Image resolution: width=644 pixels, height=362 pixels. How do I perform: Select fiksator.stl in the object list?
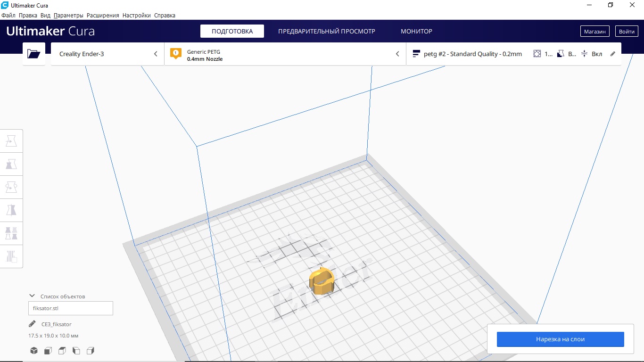point(70,308)
